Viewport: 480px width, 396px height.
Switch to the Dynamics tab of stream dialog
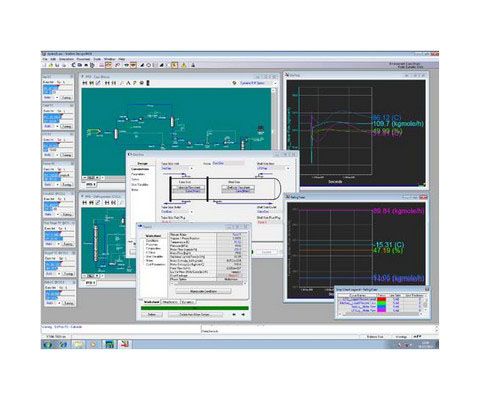[x=188, y=302]
